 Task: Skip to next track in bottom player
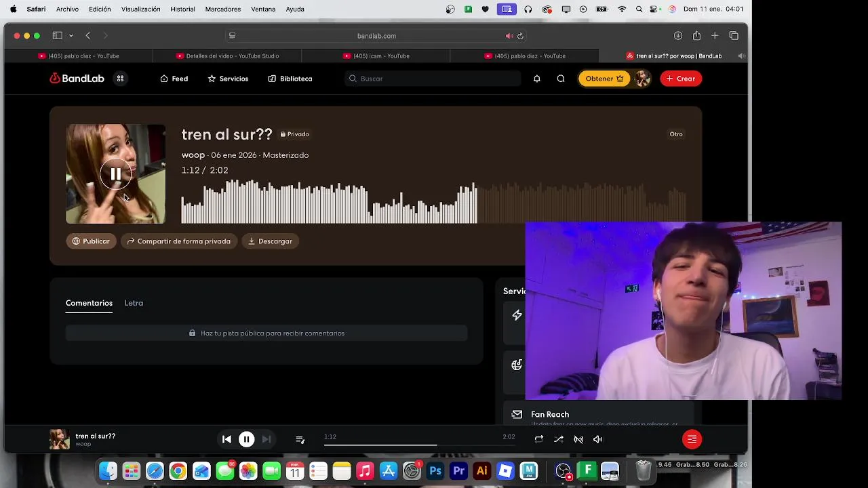click(x=267, y=439)
